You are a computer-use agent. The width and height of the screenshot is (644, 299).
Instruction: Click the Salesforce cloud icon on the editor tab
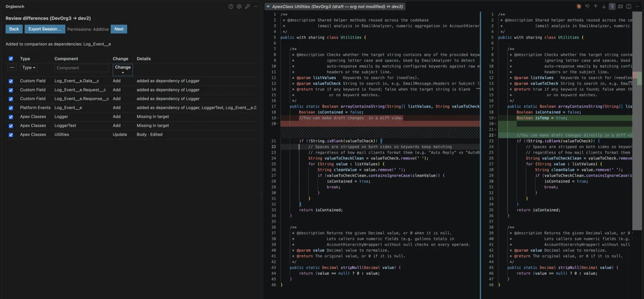click(268, 6)
